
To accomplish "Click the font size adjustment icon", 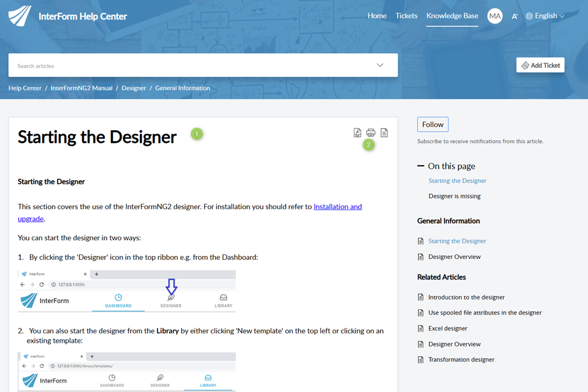I will (x=514, y=16).
